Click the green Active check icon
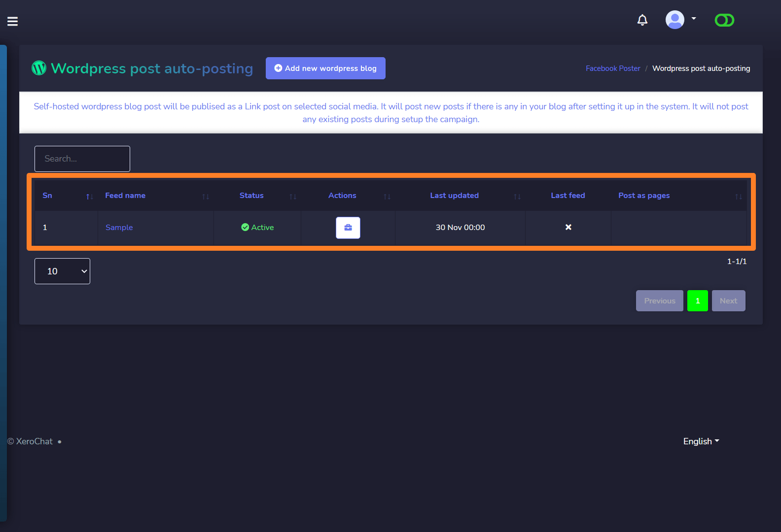This screenshot has height=532, width=781. tap(245, 227)
